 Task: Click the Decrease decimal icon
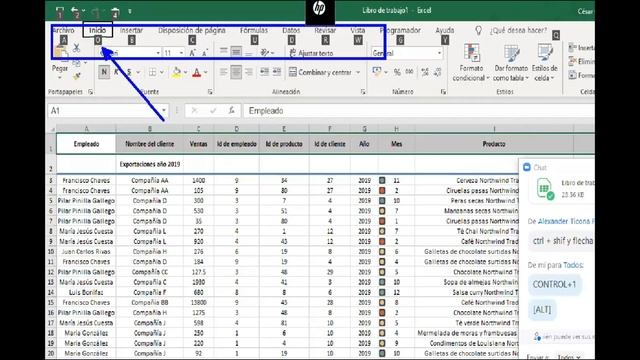click(x=438, y=72)
